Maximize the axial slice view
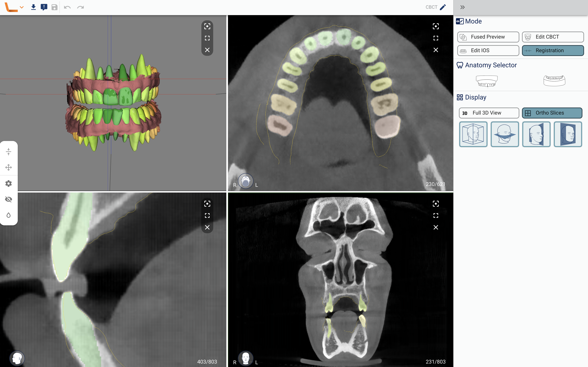Screen dimensions: 588x367 click(436, 38)
